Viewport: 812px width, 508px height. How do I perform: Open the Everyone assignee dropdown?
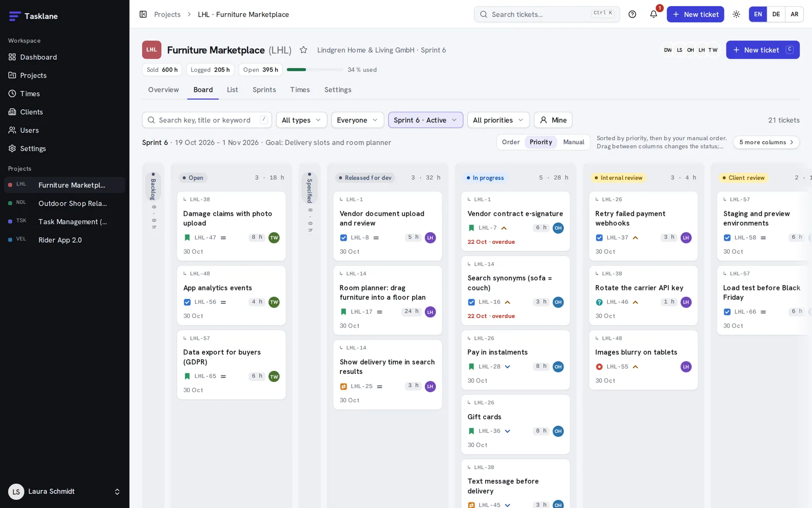pos(358,120)
